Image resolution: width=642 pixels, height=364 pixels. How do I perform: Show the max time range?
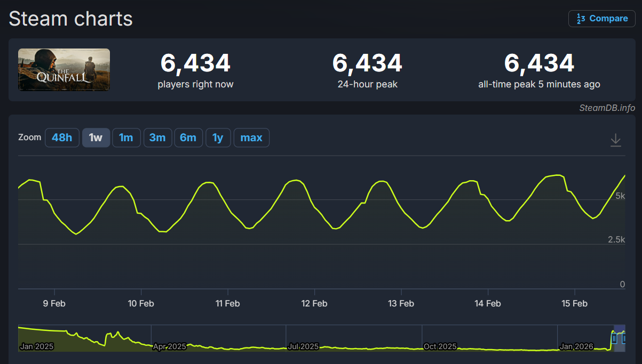point(251,138)
